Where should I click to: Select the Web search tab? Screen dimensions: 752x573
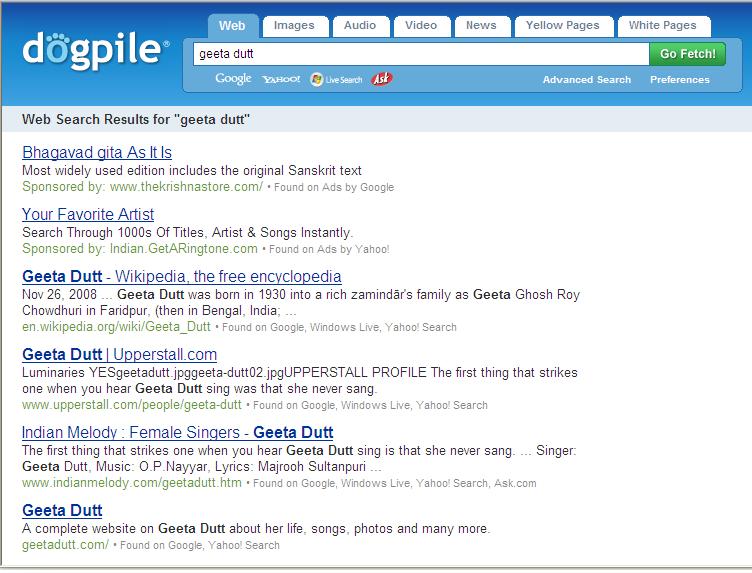click(x=232, y=26)
